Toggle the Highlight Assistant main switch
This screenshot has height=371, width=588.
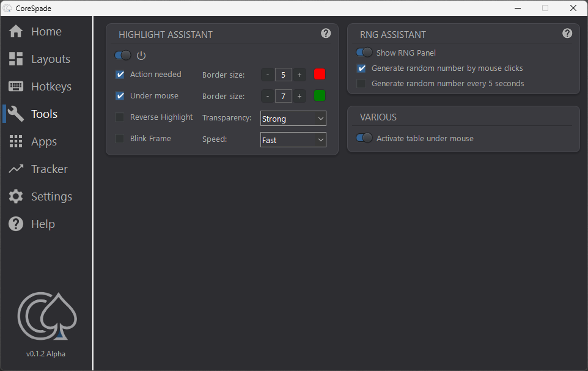123,55
